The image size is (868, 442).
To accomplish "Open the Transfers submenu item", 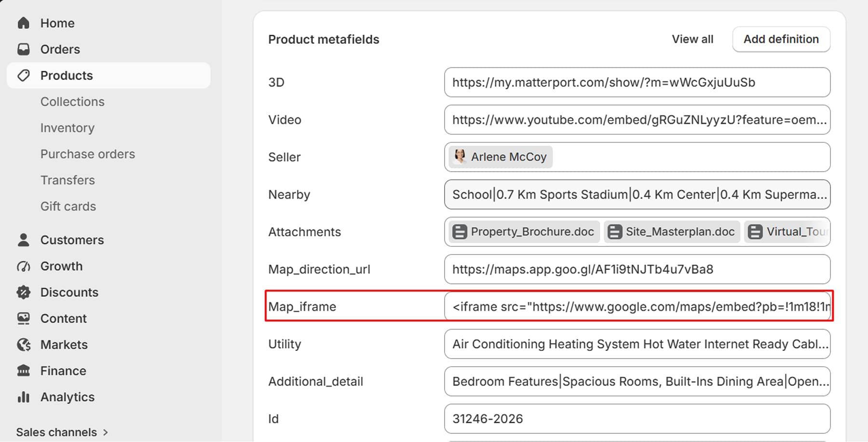I will tap(68, 180).
